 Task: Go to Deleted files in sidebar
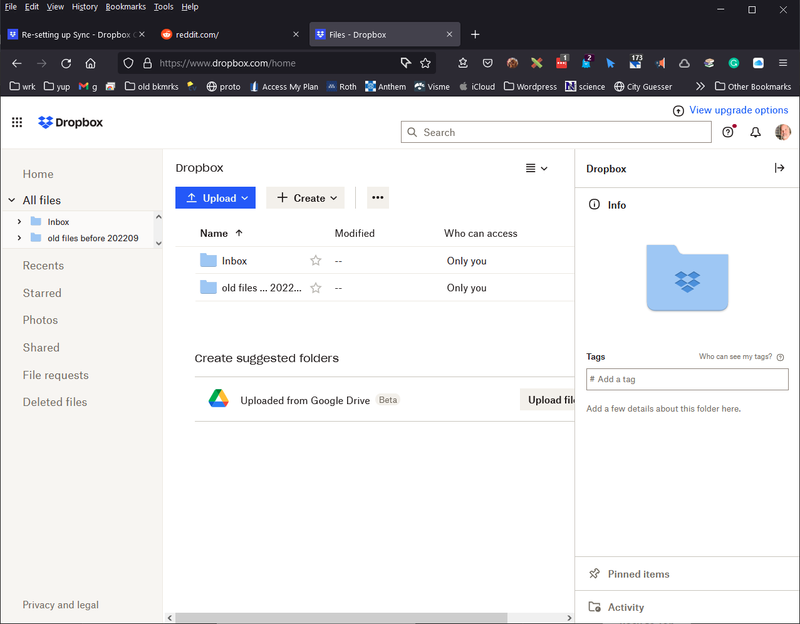(55, 402)
